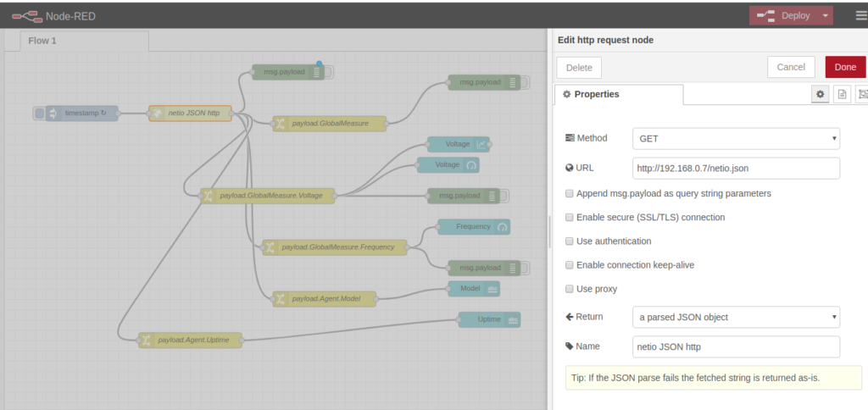868x410 pixels.
Task: Click the Deploy button
Action: click(x=784, y=15)
